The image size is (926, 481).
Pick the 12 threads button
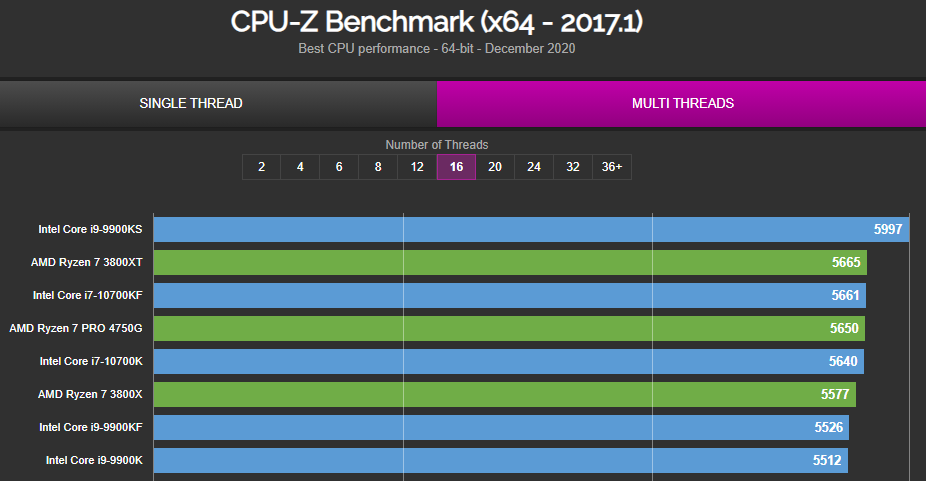tap(417, 167)
